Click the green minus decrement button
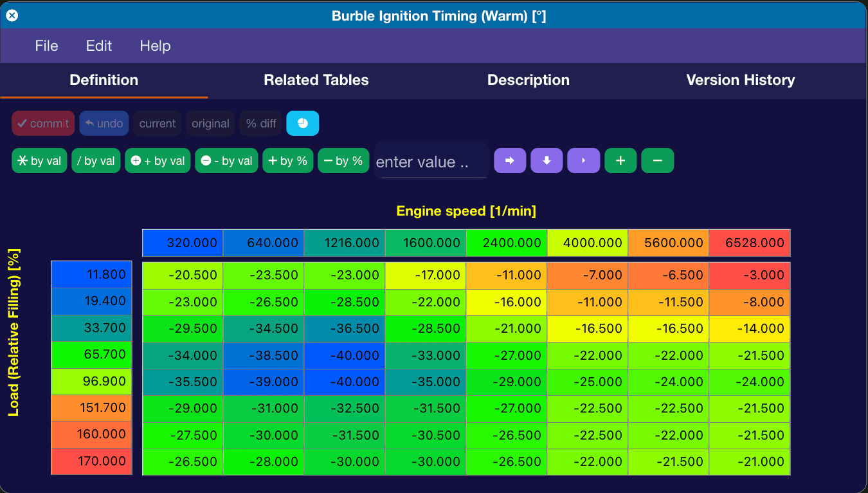The image size is (868, 493). 657,161
